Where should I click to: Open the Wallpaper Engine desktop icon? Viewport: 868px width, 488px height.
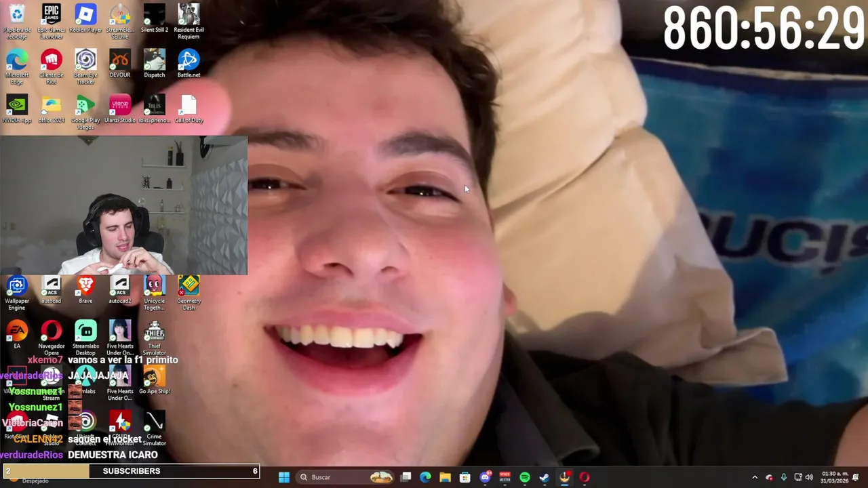point(17,293)
